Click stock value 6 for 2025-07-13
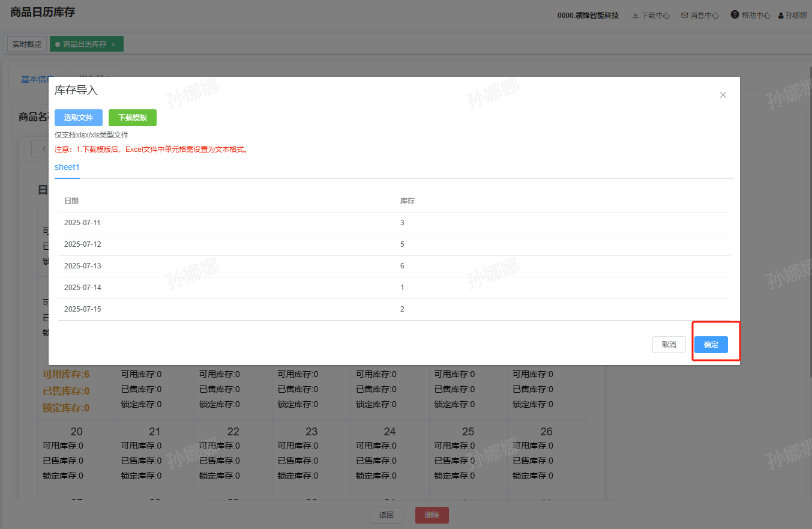This screenshot has height=529, width=812. coord(402,266)
